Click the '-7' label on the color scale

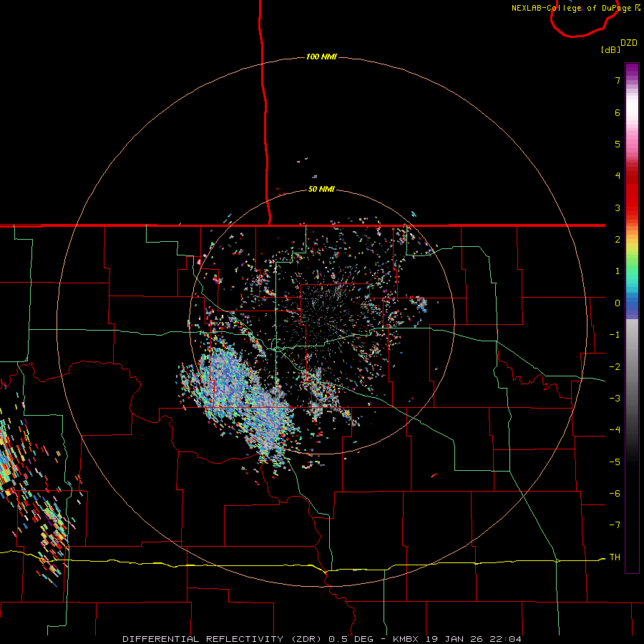click(615, 525)
